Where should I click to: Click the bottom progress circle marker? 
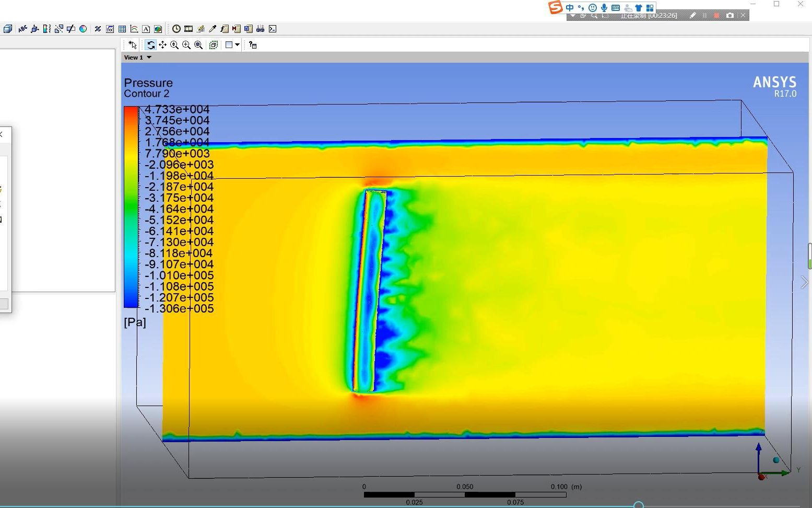(639, 505)
